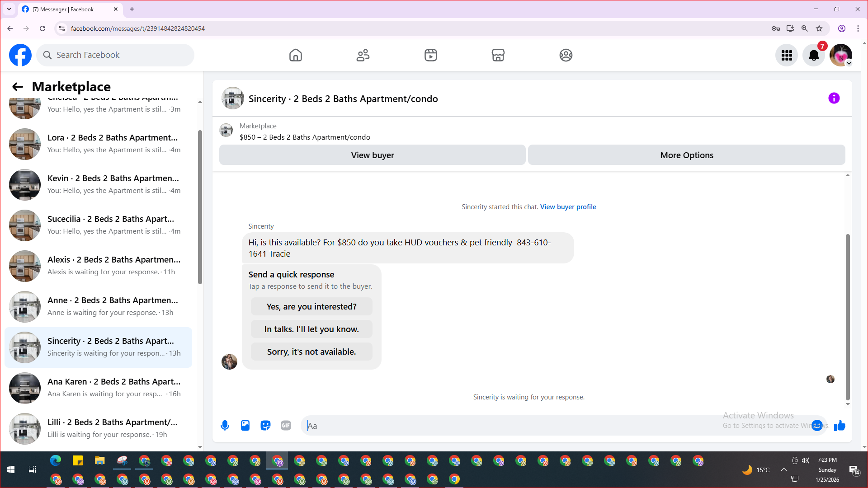This screenshot has width=868, height=488.
Task: Click the conversation list scrollbar
Action: coord(200,207)
